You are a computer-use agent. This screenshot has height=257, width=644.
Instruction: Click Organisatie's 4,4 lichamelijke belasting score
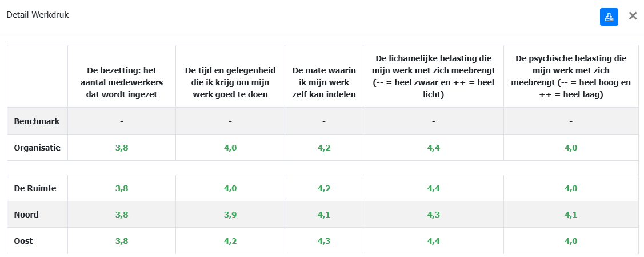tap(433, 148)
